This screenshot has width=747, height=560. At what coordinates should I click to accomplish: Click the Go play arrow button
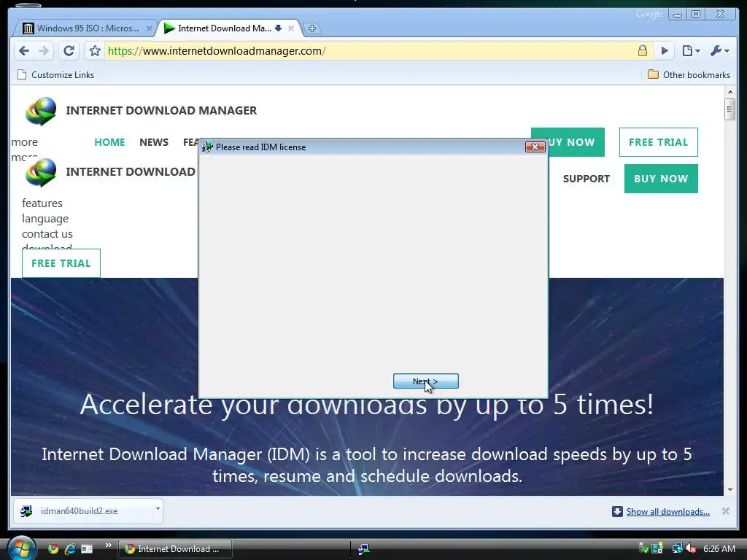(664, 51)
